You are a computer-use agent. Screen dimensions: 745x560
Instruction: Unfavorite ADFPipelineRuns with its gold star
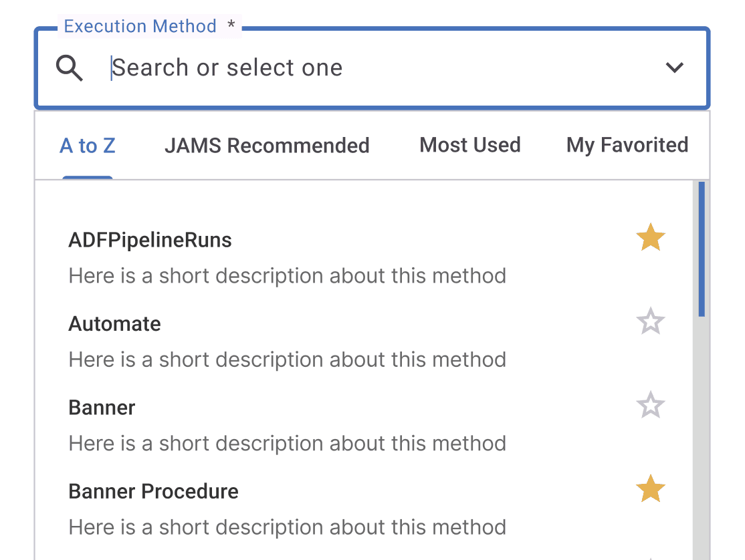pyautogui.click(x=650, y=238)
